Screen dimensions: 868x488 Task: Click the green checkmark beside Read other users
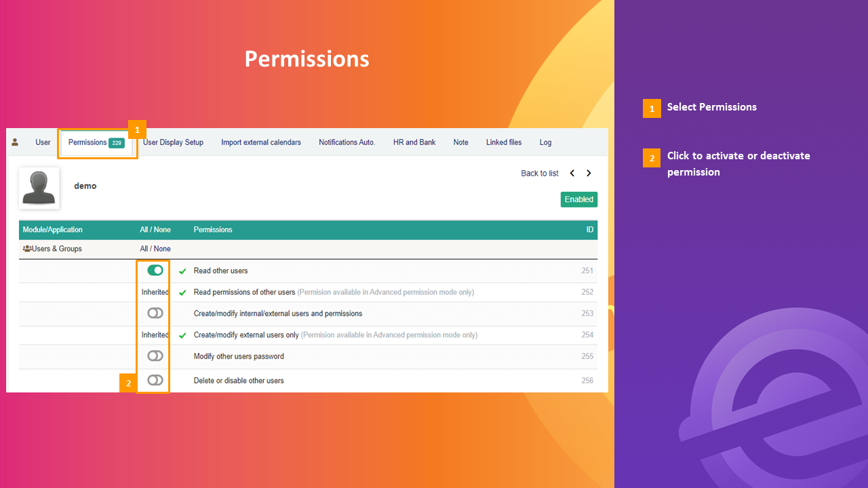[182, 270]
